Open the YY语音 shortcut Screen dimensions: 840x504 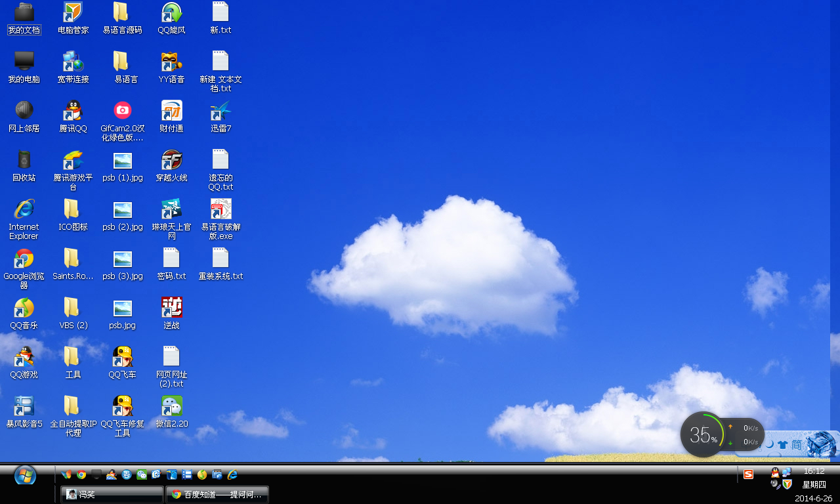pos(171,62)
